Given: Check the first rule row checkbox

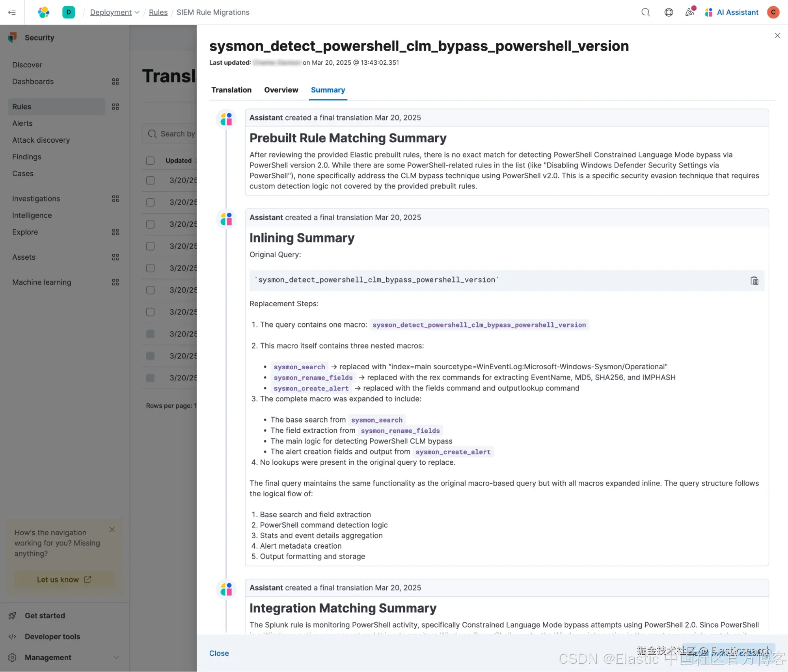Looking at the screenshot, I should coord(150,180).
